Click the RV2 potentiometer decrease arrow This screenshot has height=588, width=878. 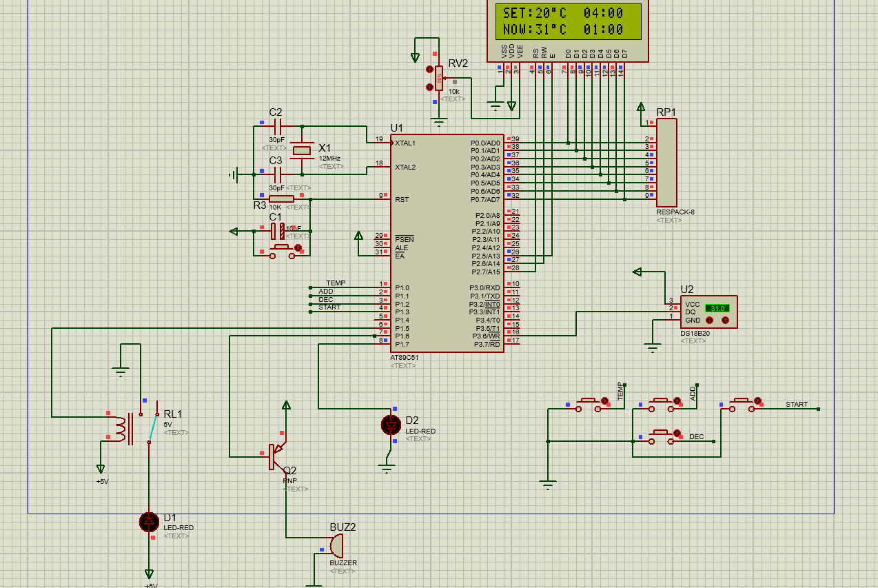(x=429, y=87)
